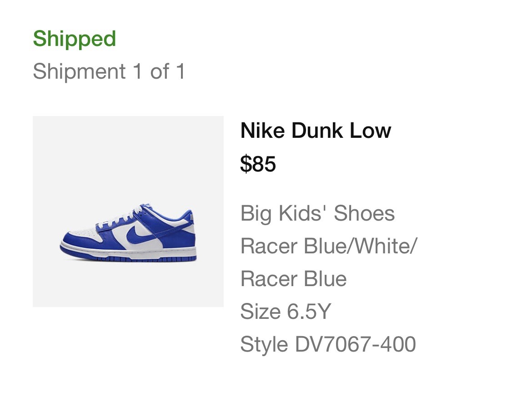
Task: Click the Nike Dunk Low product title
Action: coord(316,131)
